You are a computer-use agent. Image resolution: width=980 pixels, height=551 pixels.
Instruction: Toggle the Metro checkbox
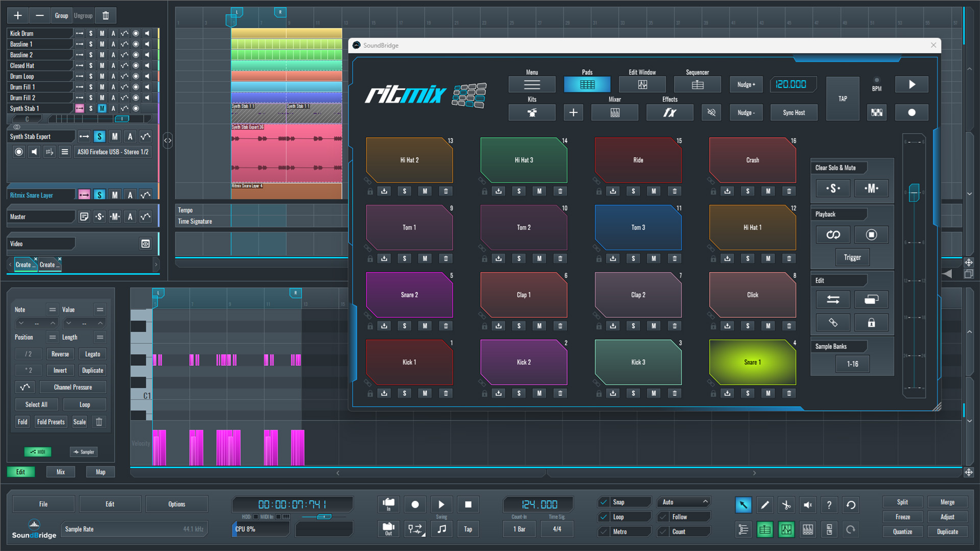tap(604, 532)
